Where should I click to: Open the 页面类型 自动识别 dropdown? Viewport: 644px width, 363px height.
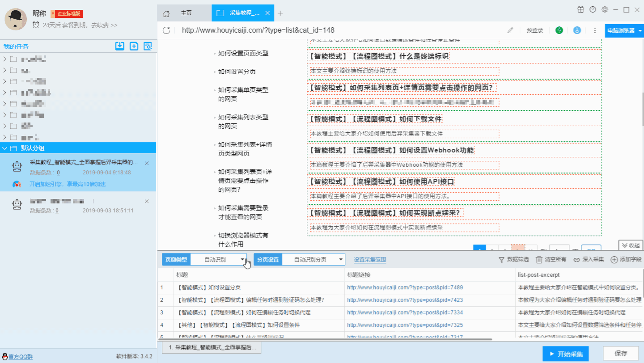[219, 259]
